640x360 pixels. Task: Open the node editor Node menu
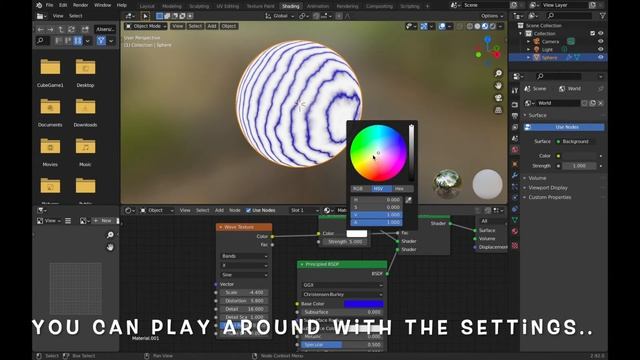coord(234,210)
